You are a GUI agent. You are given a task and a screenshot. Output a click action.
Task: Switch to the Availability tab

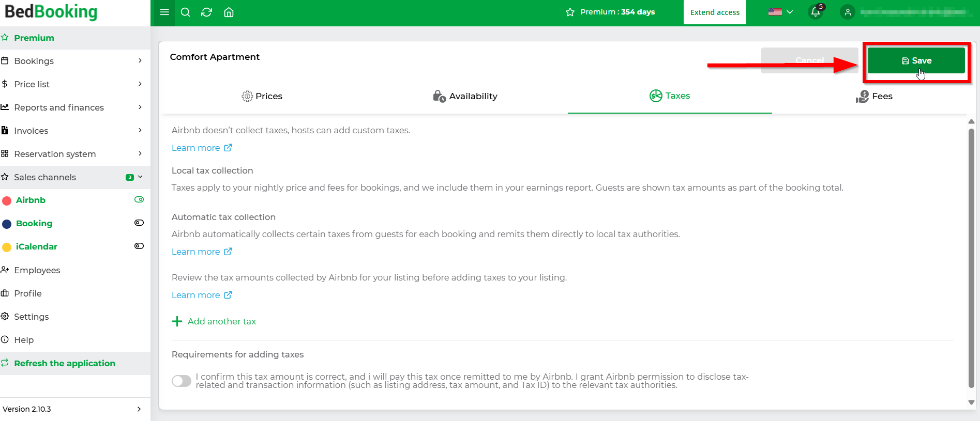[x=465, y=96]
